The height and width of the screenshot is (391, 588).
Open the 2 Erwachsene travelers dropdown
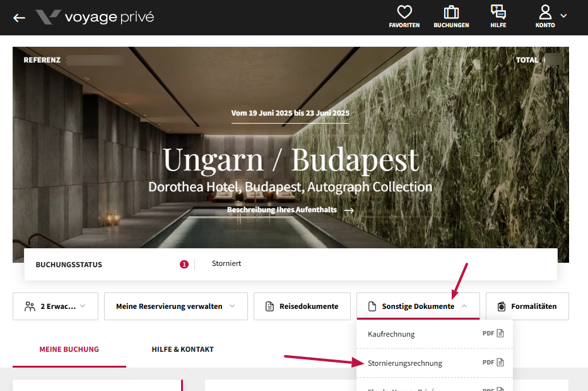(x=56, y=306)
